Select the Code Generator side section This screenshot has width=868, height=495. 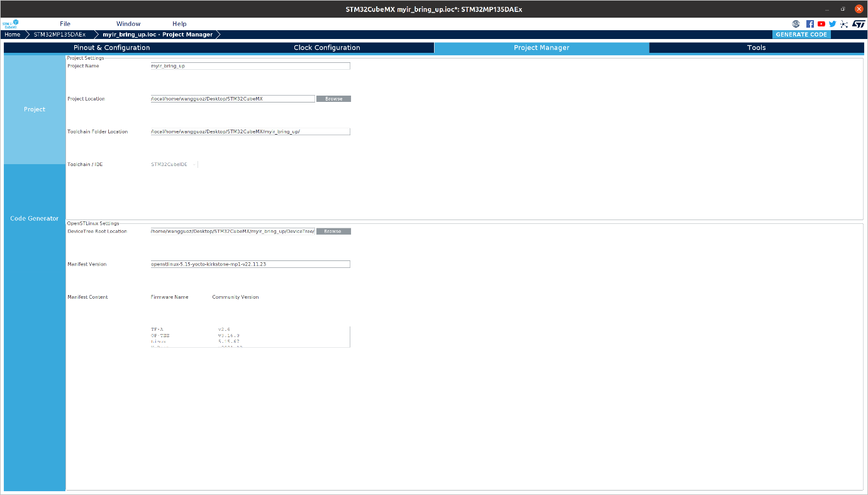pyautogui.click(x=35, y=218)
